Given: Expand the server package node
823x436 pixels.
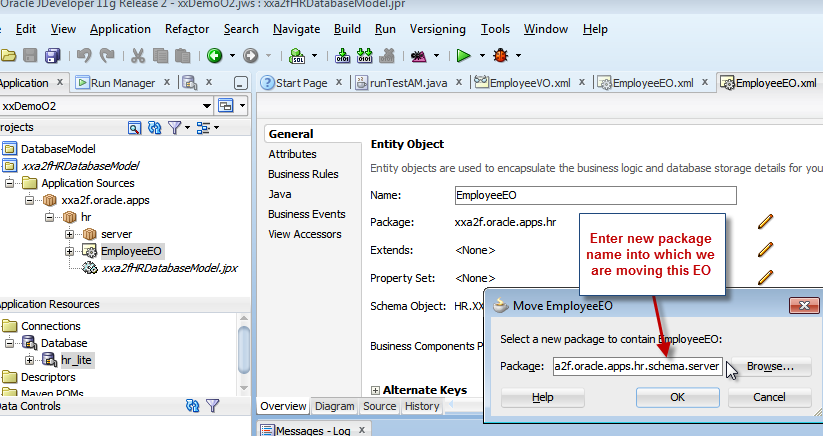Looking at the screenshot, I should point(69,234).
